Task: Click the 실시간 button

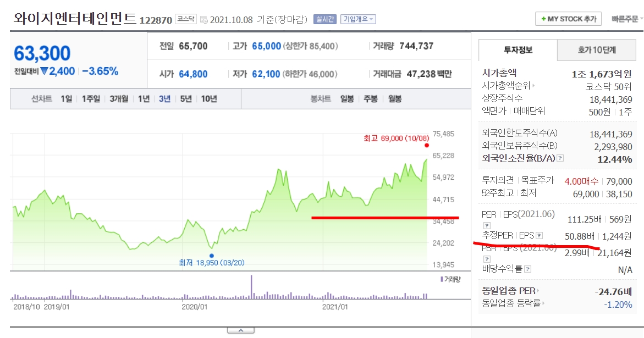Action: tap(325, 19)
